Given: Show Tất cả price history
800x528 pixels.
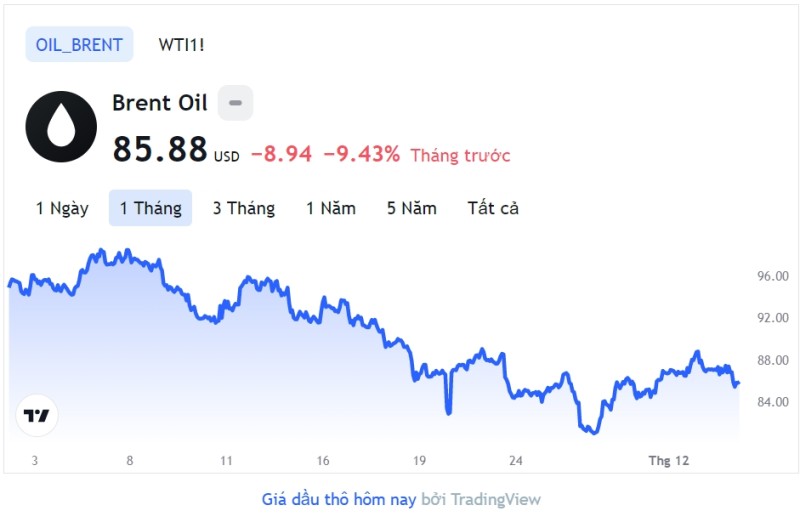Looking at the screenshot, I should tap(493, 208).
